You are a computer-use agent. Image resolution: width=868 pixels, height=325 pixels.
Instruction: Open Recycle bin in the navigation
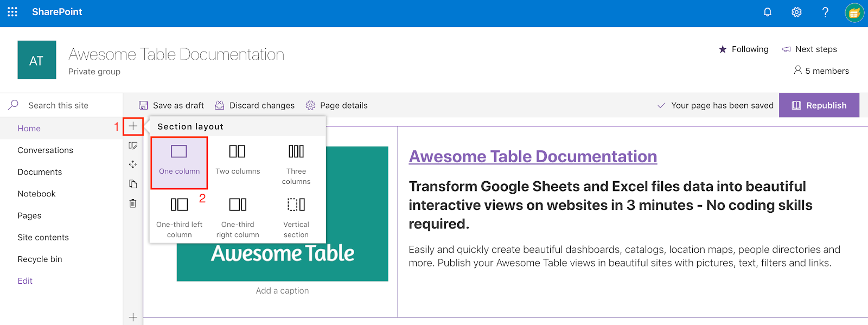(40, 259)
